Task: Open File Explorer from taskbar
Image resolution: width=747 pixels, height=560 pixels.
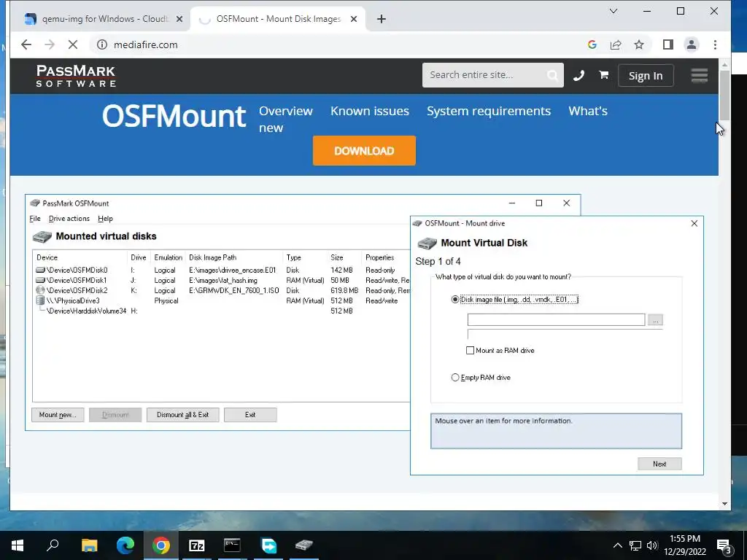Action: click(x=89, y=545)
